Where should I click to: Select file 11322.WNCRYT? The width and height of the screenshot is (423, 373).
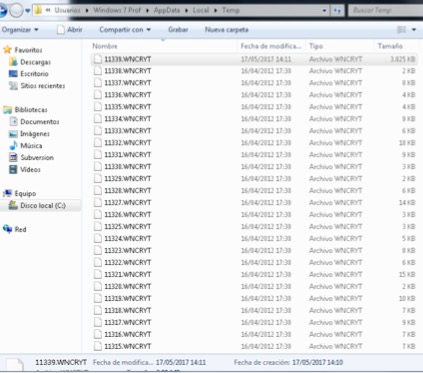pos(128,262)
